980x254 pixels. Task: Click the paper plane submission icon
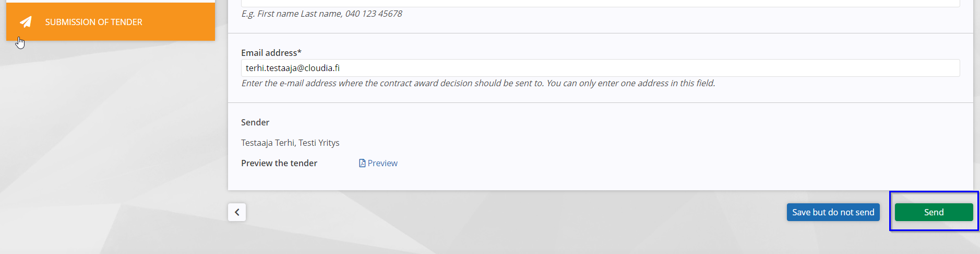(26, 22)
